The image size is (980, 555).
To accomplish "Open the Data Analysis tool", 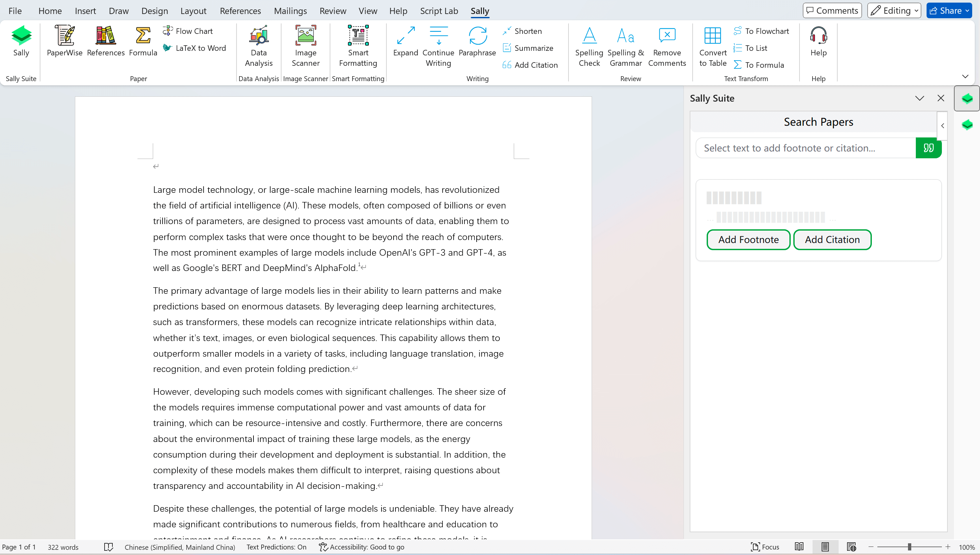I will pyautogui.click(x=258, y=47).
